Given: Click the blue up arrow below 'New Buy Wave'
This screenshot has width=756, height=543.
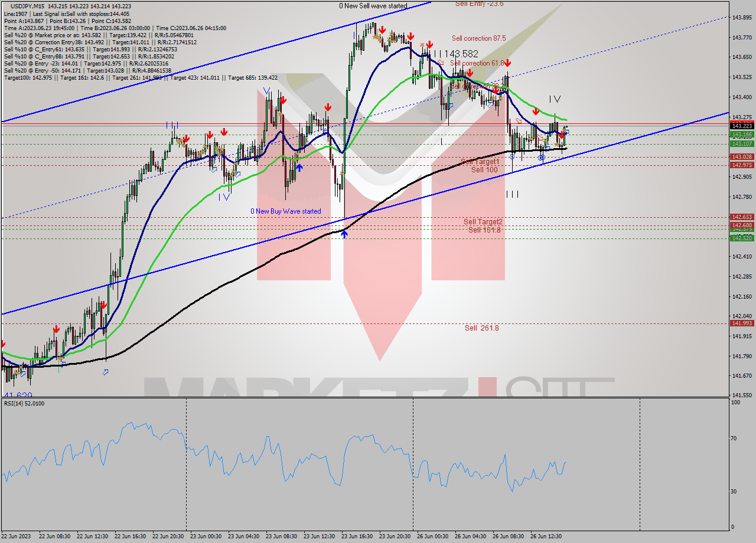Looking at the screenshot, I should click(344, 235).
